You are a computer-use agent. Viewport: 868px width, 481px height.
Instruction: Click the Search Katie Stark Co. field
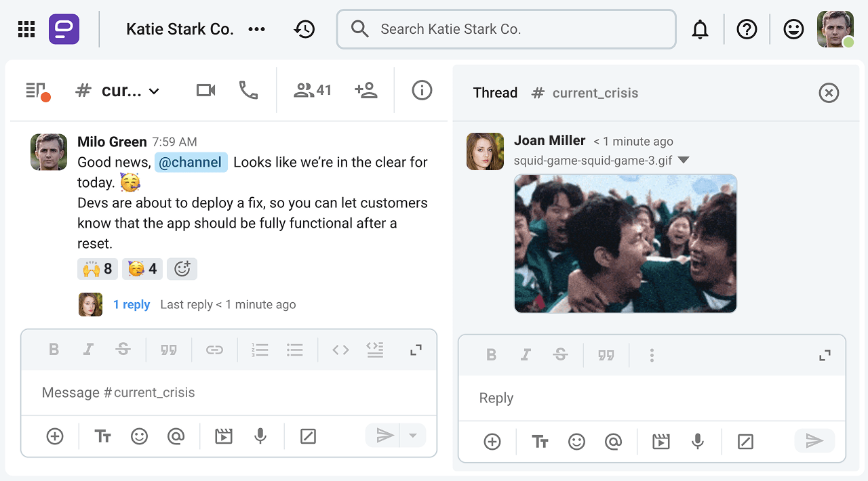[506, 29]
